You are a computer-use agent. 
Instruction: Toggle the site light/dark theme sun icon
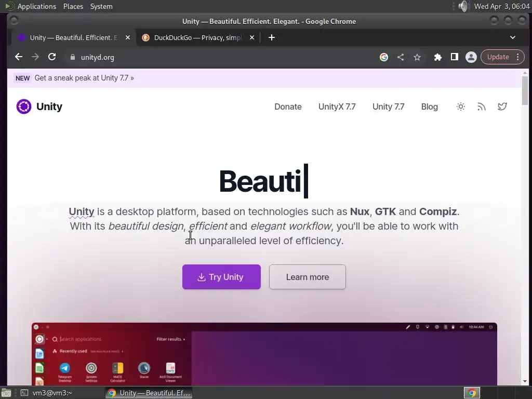point(460,107)
